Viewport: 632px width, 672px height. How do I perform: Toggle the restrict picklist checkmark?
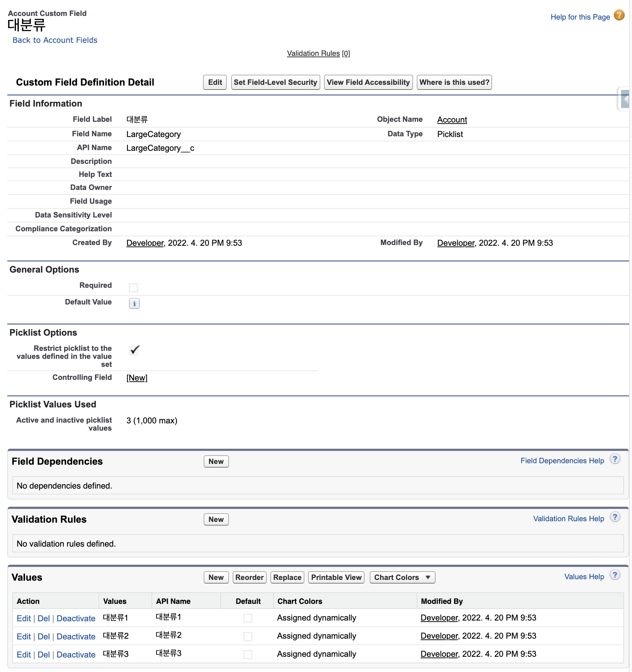134,350
